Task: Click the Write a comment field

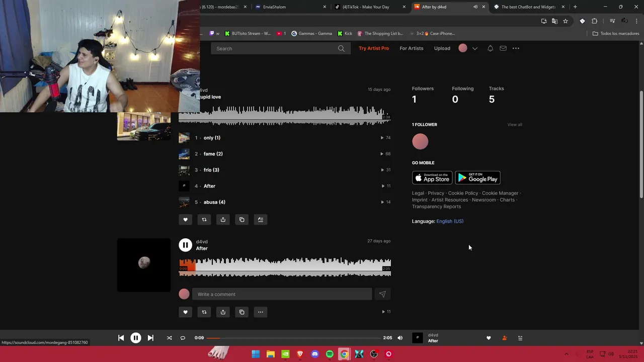Action: pos(282,294)
